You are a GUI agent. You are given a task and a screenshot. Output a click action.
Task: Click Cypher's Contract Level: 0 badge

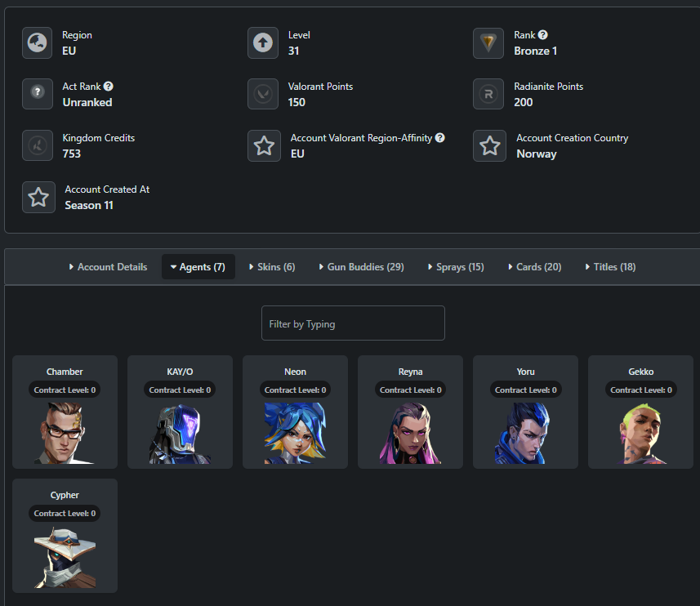click(x=65, y=513)
